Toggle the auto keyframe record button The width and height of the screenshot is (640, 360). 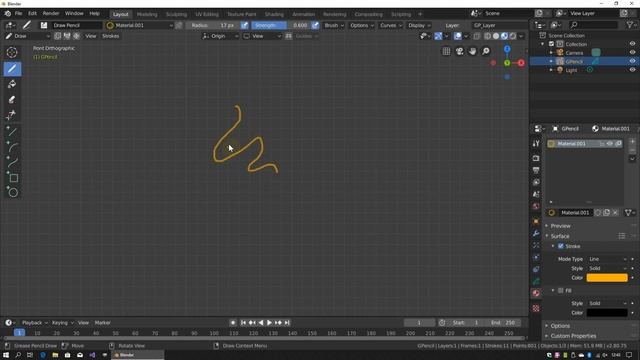pyautogui.click(x=233, y=322)
